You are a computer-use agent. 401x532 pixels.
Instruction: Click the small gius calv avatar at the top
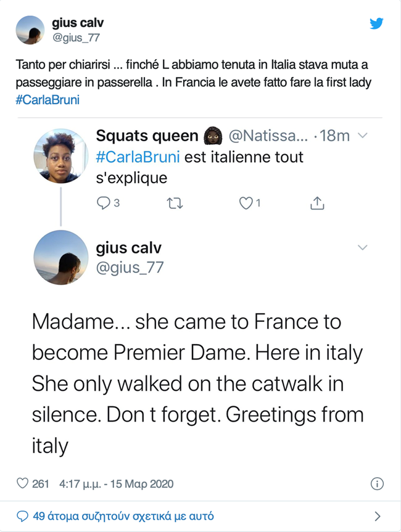(28, 30)
